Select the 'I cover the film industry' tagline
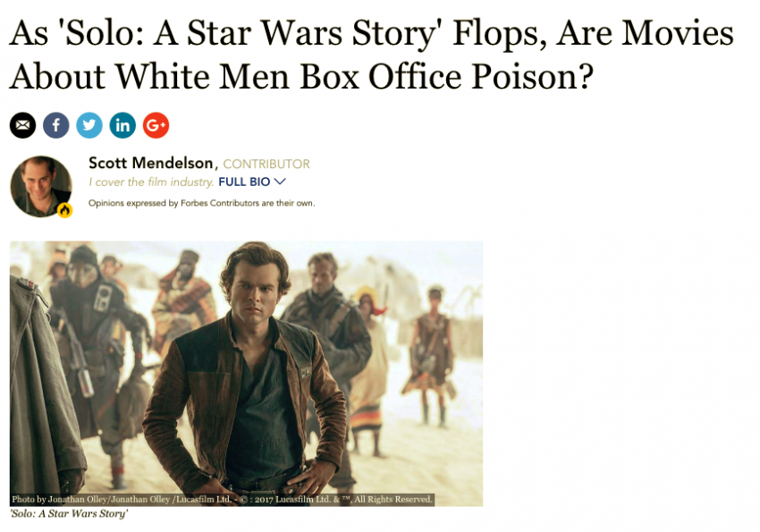Image resolution: width=760 pixels, height=532 pixels. click(151, 182)
